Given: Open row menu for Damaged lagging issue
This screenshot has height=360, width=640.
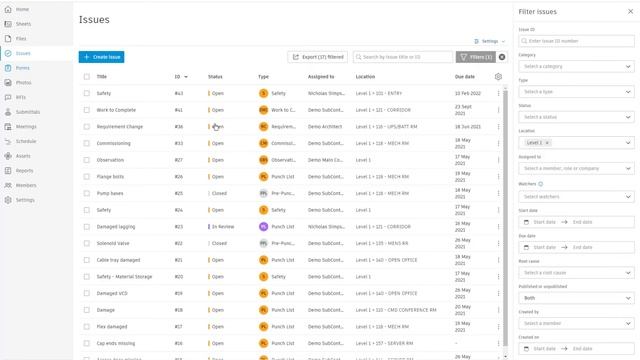Looking at the screenshot, I should pyautogui.click(x=498, y=227).
